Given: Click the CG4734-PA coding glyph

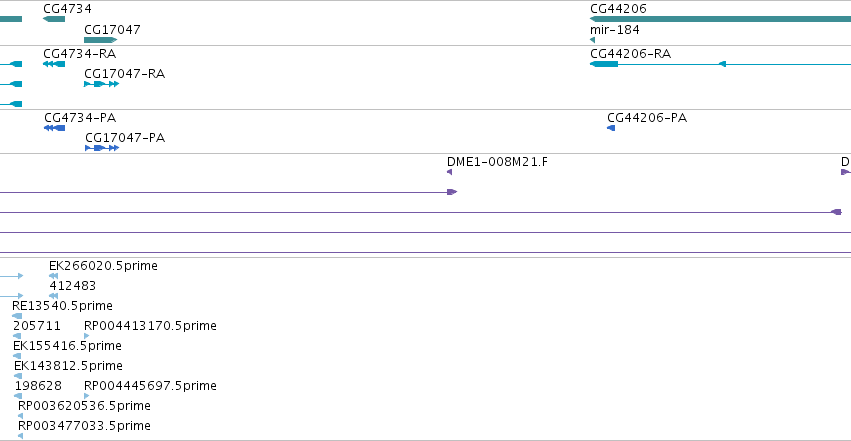Looking at the screenshot, I should pos(54,128).
